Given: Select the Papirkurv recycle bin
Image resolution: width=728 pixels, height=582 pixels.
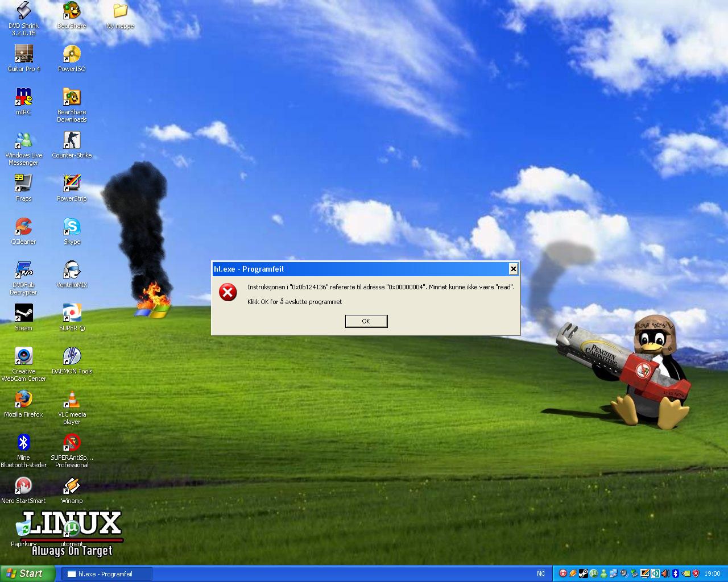Looking at the screenshot, I should [x=23, y=533].
